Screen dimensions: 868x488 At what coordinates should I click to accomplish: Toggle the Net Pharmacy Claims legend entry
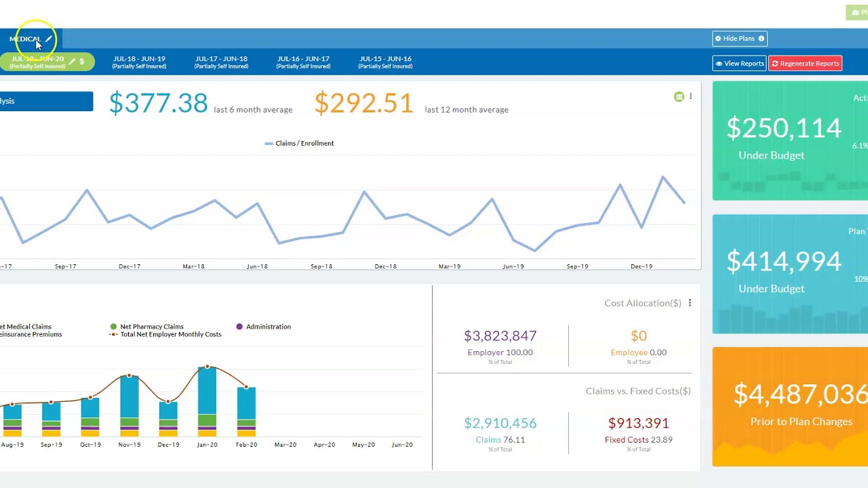click(x=146, y=327)
